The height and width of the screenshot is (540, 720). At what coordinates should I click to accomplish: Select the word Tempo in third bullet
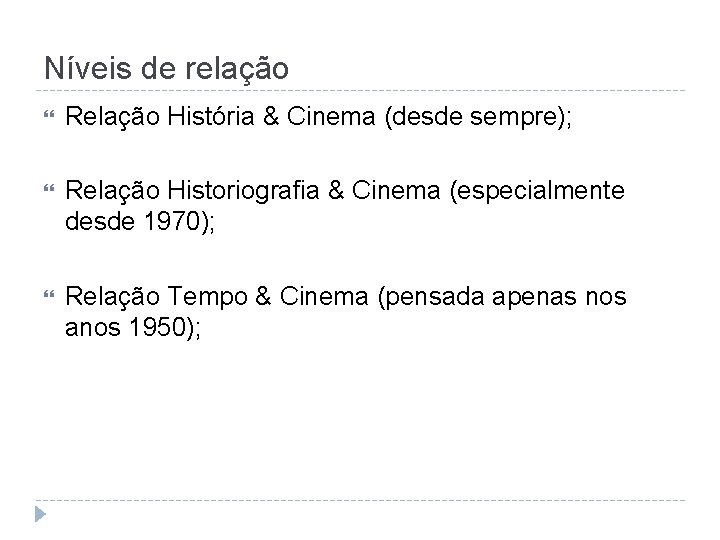point(208,297)
